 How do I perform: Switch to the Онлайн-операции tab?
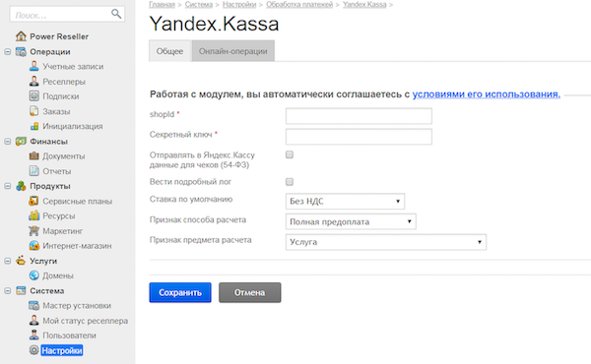pyautogui.click(x=232, y=51)
